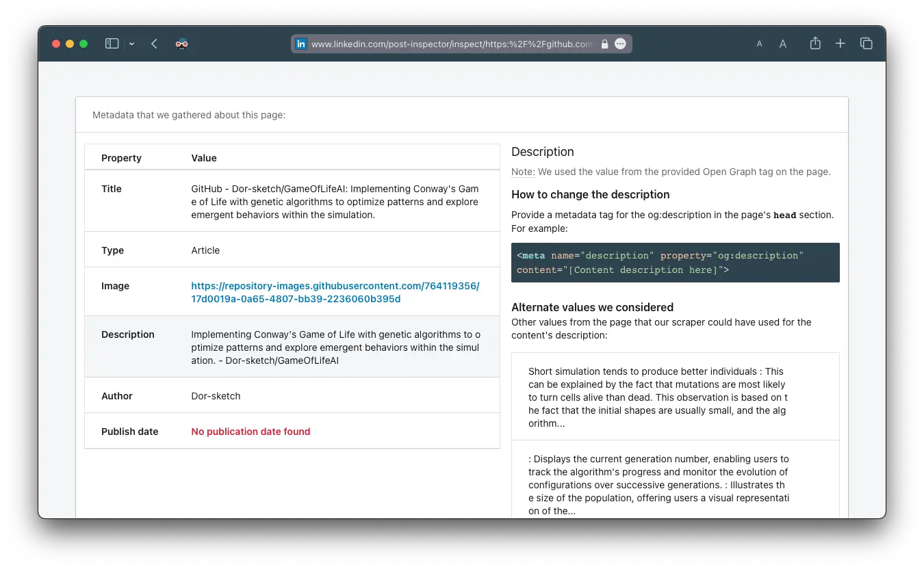This screenshot has height=569, width=924.
Task: Click the Description value text in table
Action: coord(335,347)
